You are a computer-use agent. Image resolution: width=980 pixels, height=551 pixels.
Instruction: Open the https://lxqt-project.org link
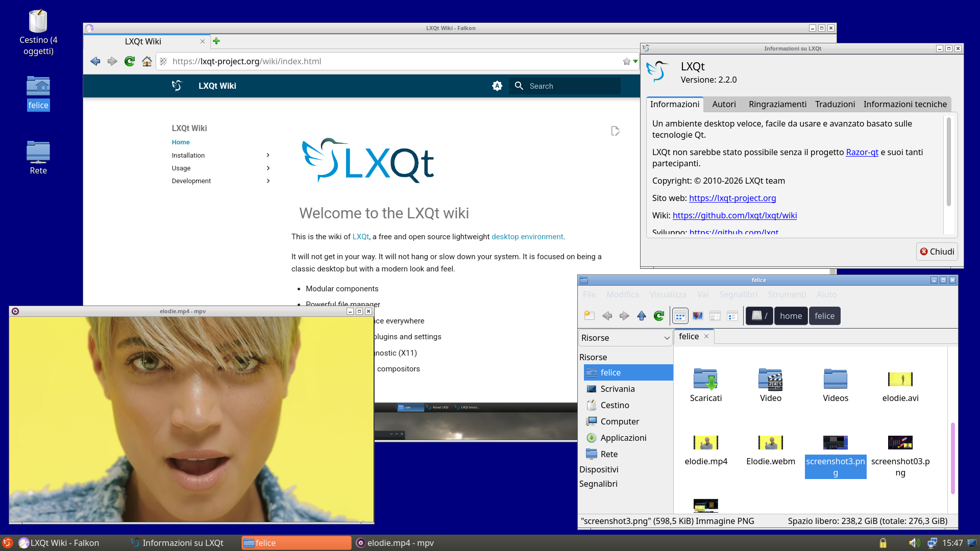point(732,198)
